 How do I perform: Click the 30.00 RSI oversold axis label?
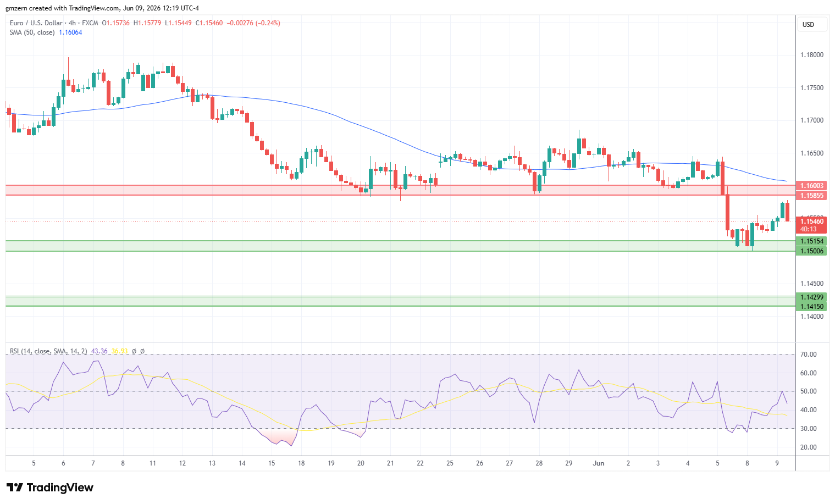[808, 429]
